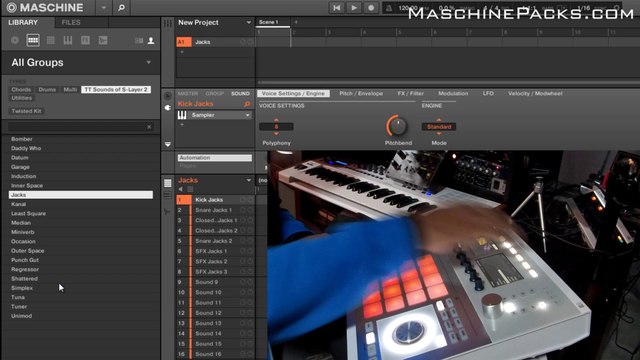This screenshot has width=640, height=360.
Task: Clear the browser search with X
Action: pos(149,127)
